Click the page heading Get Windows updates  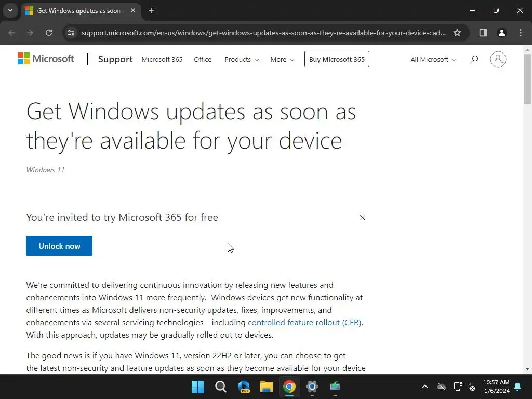tap(191, 126)
